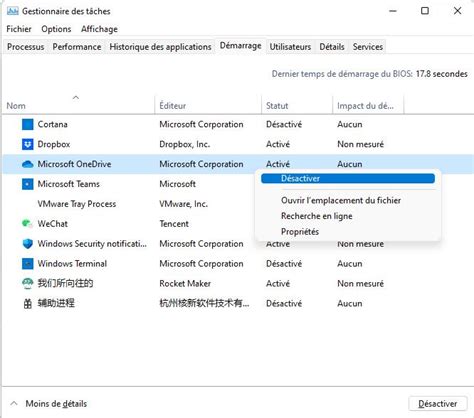Switch to the Utilisateurs tab
The width and height of the screenshot is (474, 418).
[x=290, y=47]
